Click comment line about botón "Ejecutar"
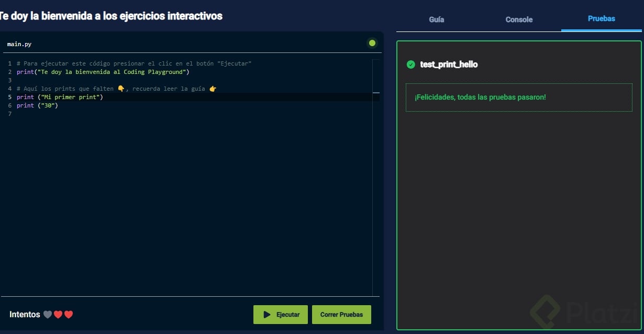644x334 pixels. pyautogui.click(x=134, y=63)
